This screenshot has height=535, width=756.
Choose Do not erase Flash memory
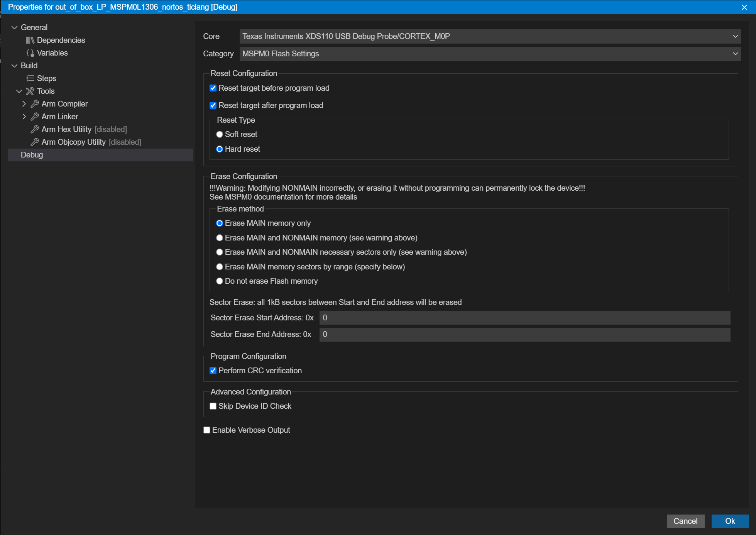point(220,281)
